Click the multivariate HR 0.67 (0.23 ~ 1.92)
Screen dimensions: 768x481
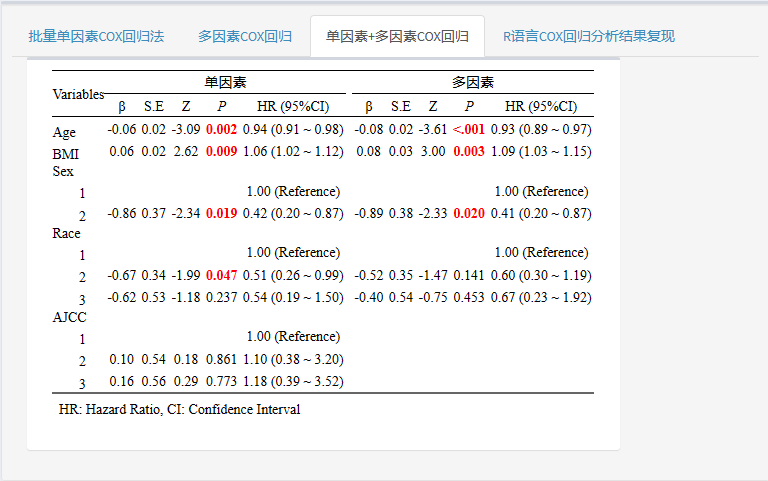point(541,297)
